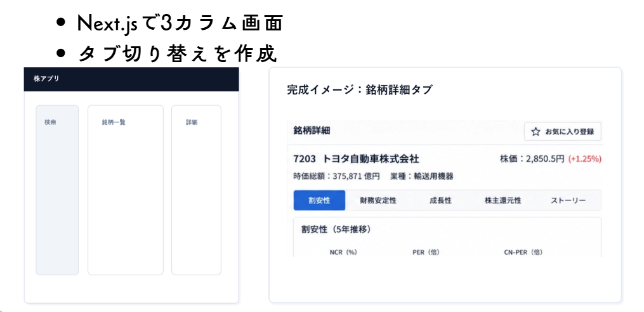Click the 詳細 column panel
This screenshot has width=644, height=312.
196,190
